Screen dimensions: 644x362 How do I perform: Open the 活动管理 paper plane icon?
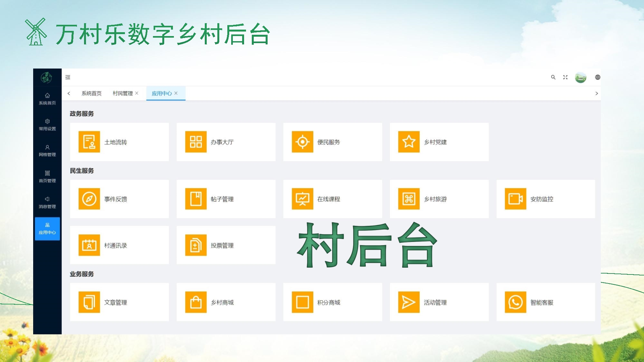click(409, 302)
